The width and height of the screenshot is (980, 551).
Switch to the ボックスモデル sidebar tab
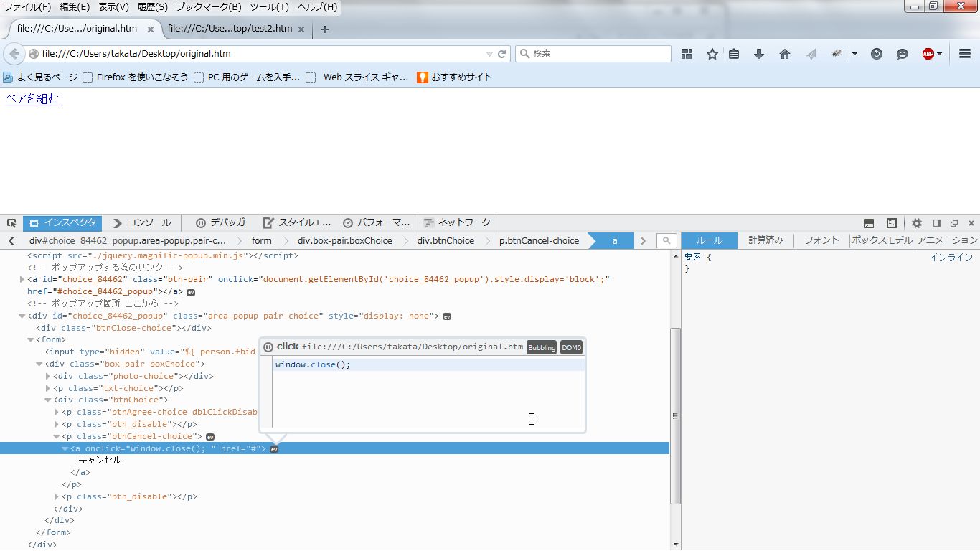(882, 241)
